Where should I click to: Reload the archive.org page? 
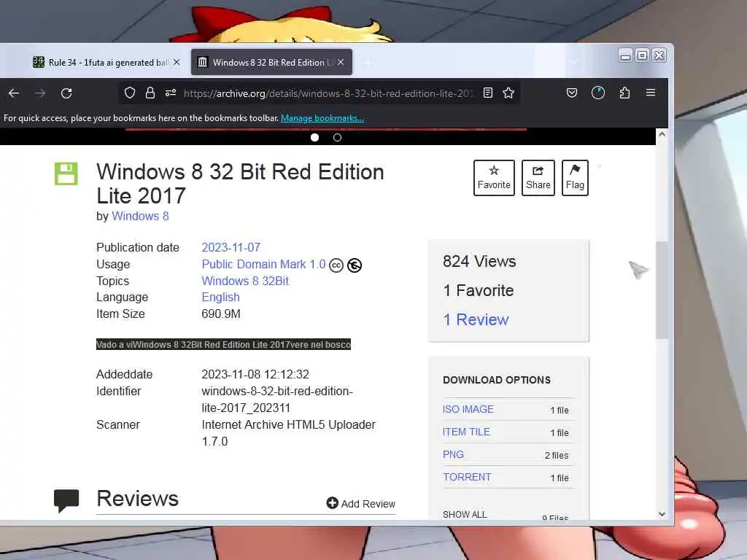tap(66, 93)
